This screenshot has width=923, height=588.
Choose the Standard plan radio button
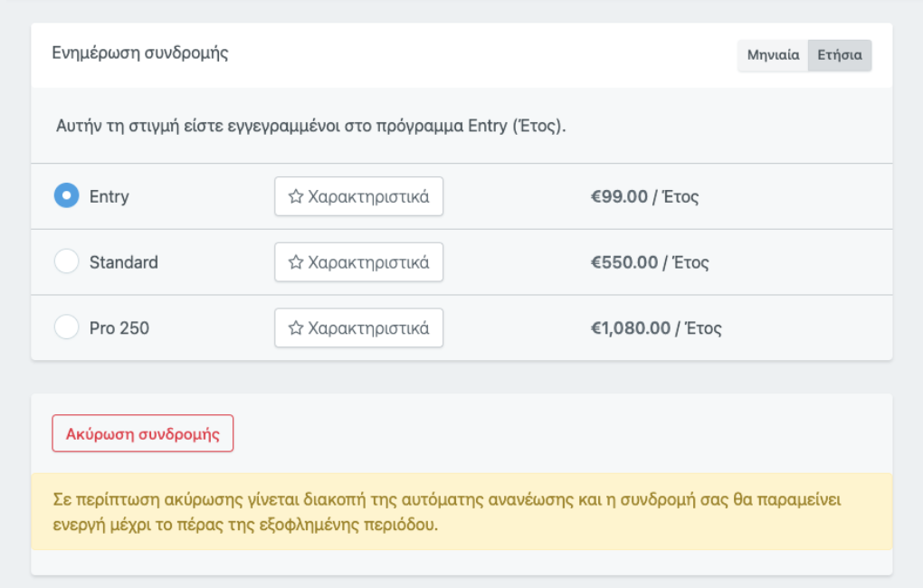pyautogui.click(x=66, y=261)
